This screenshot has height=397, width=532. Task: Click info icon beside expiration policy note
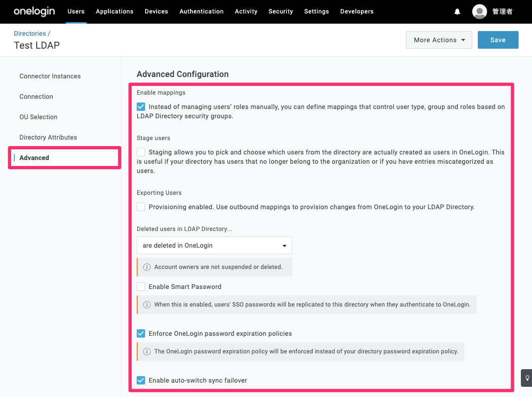[x=146, y=352]
